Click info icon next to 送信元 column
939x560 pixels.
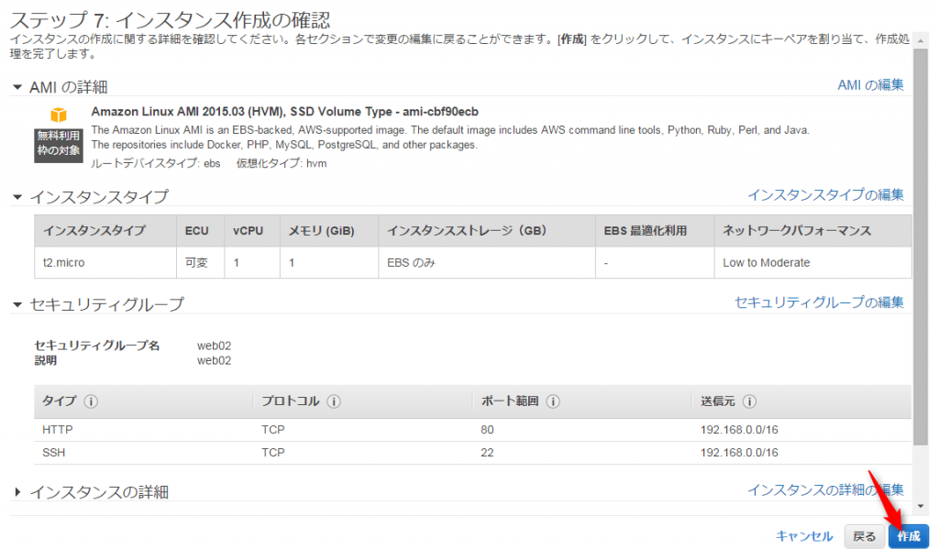coord(749,402)
